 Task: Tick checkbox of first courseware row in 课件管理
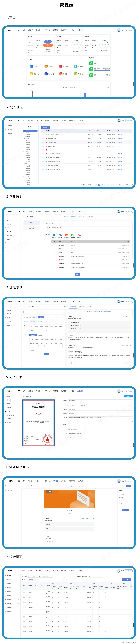pyautogui.click(x=43, y=134)
